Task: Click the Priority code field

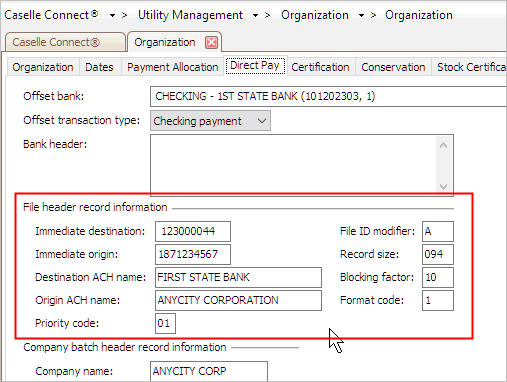Action: (165, 323)
